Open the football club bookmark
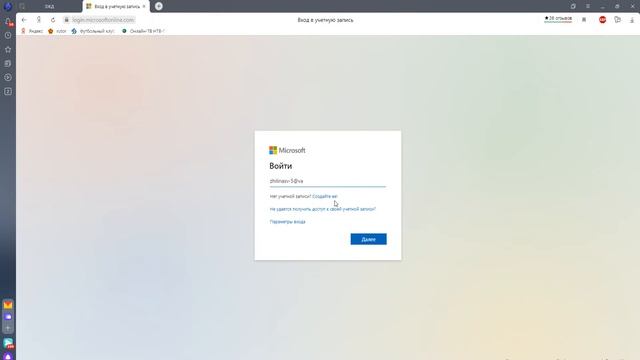This screenshot has width=640, height=360. click(x=93, y=31)
